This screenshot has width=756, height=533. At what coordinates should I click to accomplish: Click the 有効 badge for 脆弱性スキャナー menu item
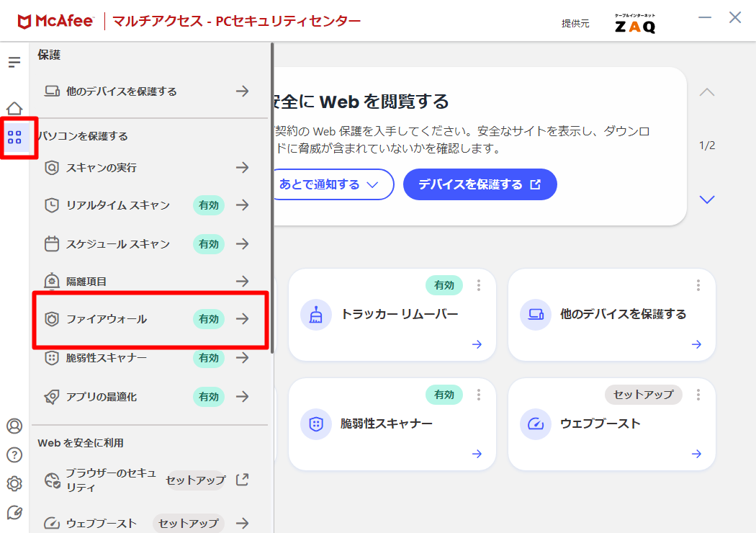(x=209, y=358)
